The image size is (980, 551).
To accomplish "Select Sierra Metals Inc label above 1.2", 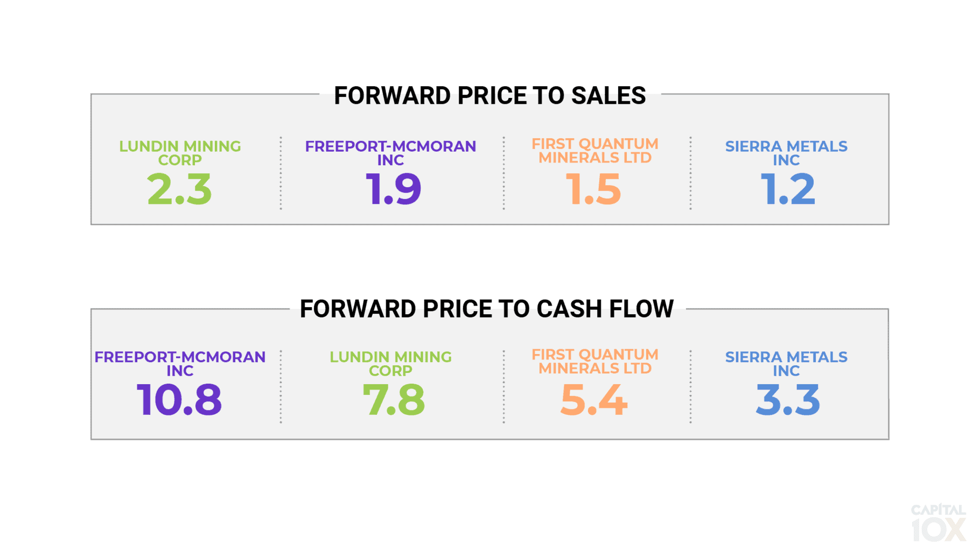I will [786, 153].
